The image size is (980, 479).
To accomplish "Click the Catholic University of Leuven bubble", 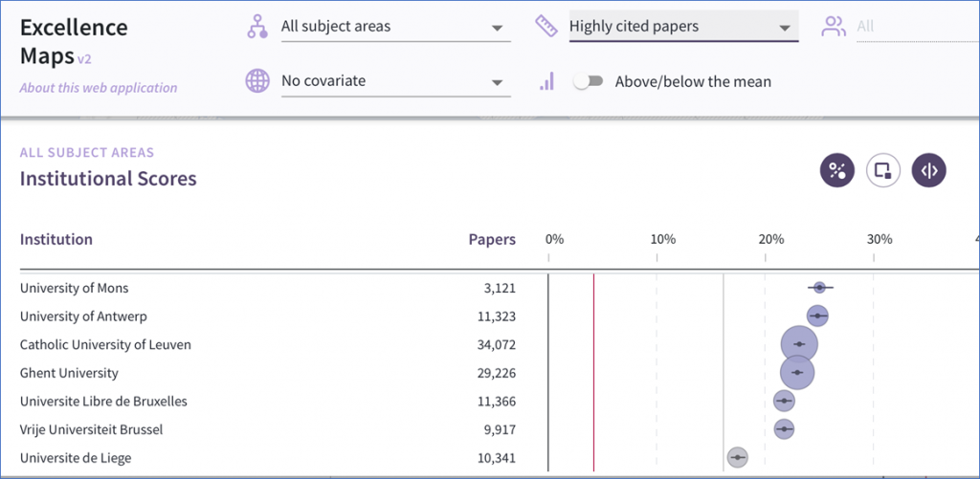I will 799,344.
